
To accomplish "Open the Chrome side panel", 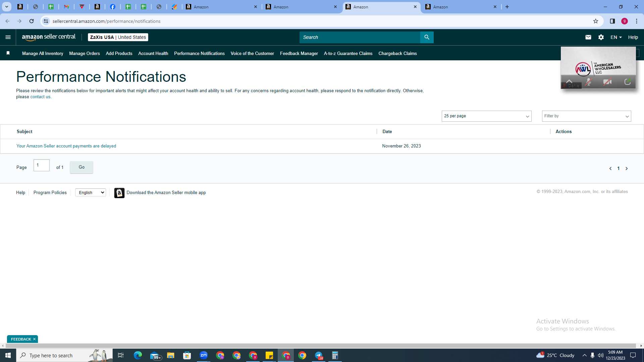I will tap(612, 21).
